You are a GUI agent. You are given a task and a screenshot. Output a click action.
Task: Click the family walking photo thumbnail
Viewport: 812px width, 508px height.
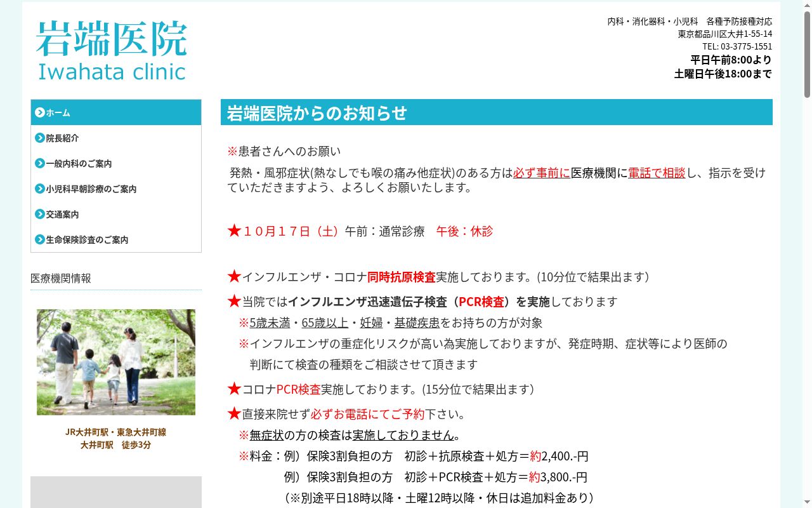[x=116, y=362]
